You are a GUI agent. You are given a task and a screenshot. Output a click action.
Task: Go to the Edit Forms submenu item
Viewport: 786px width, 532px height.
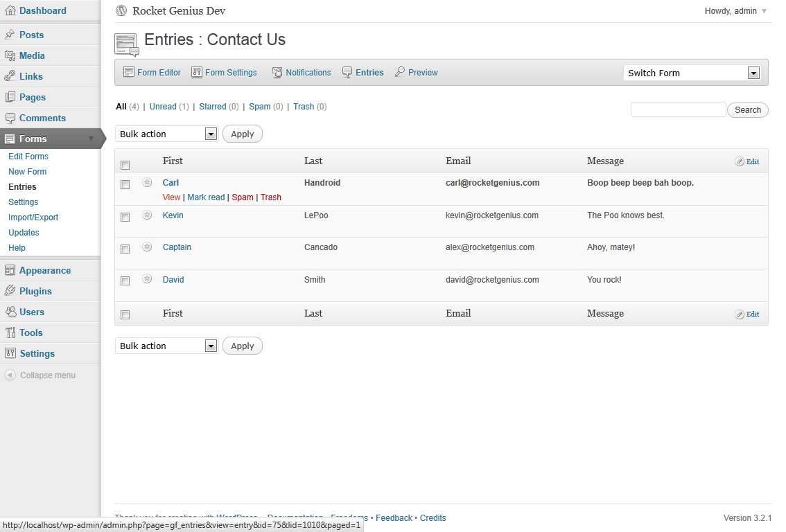pyautogui.click(x=28, y=157)
